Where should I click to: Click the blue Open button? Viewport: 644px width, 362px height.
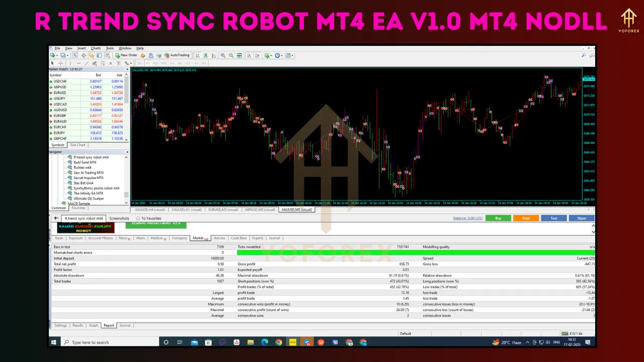click(x=582, y=218)
